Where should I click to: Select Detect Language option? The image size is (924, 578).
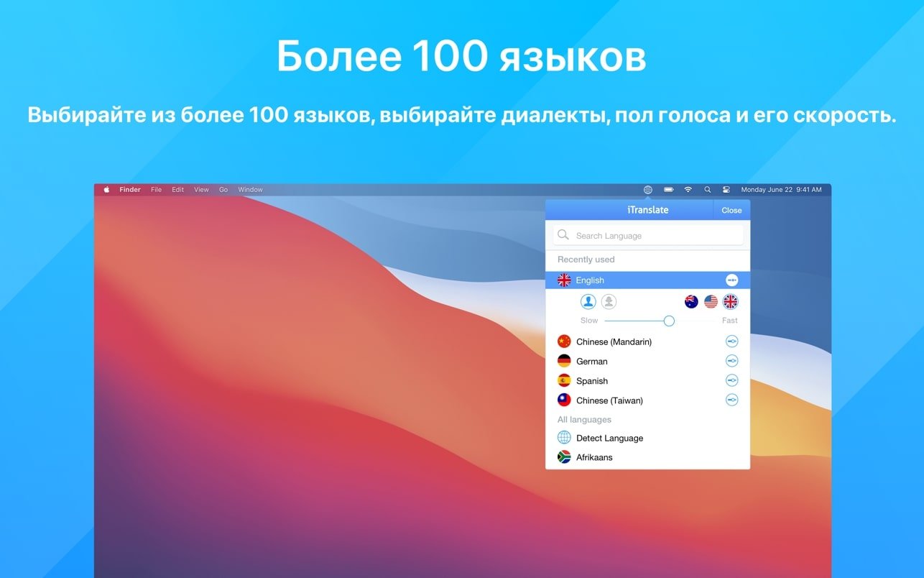tap(609, 438)
